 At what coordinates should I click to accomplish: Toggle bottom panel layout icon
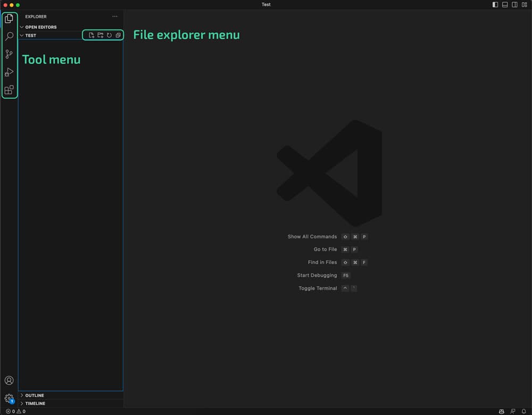coord(505,5)
